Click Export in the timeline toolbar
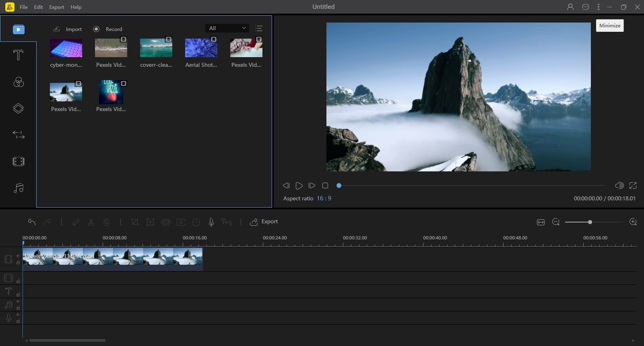Viewport: 644px width, 346px height. coord(264,222)
